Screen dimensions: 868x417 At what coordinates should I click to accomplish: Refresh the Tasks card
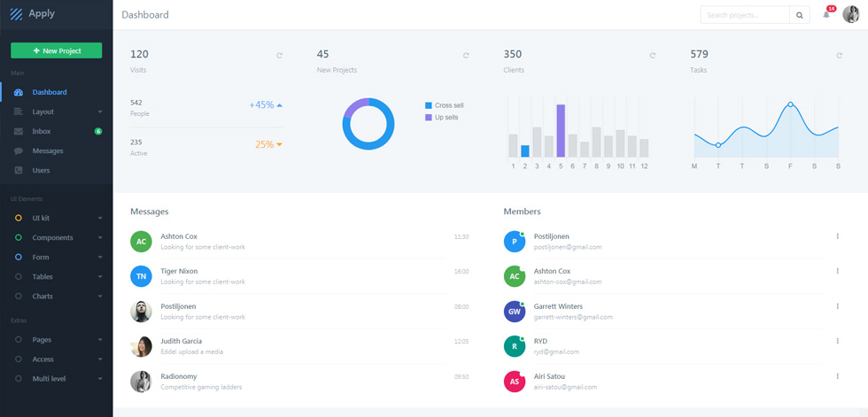point(840,55)
